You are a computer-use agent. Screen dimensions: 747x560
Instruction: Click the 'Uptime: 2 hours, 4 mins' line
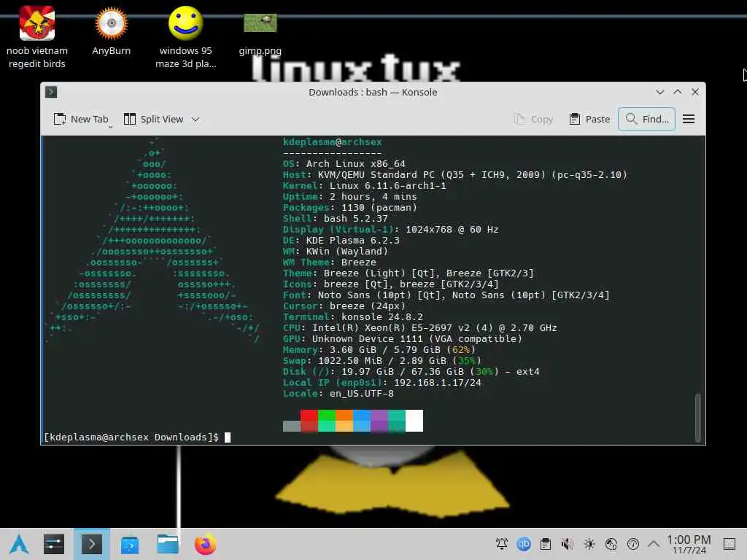349,197
